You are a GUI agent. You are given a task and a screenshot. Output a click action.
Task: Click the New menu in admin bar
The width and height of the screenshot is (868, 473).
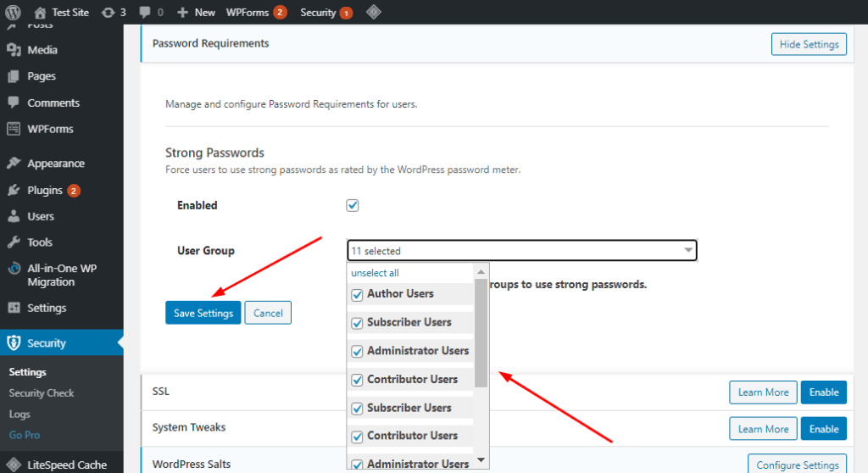(x=196, y=12)
